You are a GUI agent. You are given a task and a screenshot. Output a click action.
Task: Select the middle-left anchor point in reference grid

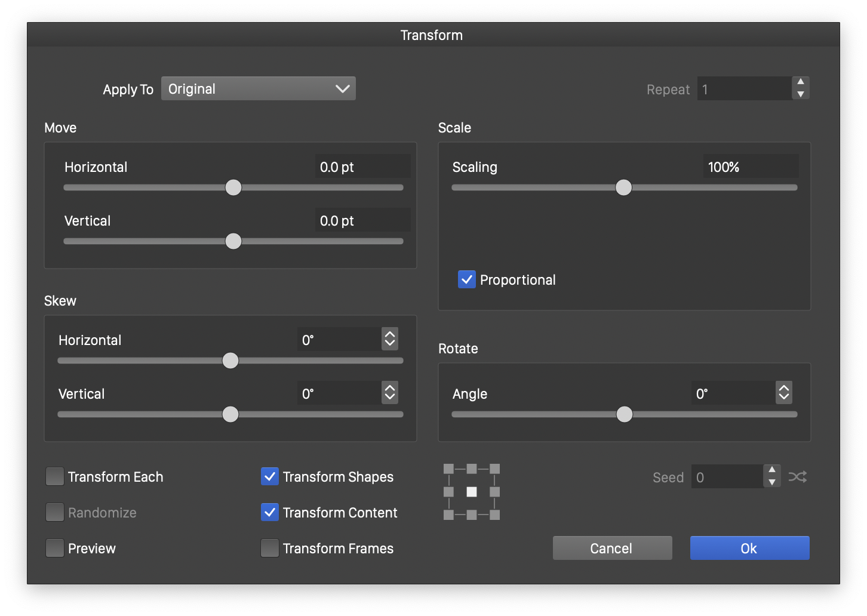(449, 492)
